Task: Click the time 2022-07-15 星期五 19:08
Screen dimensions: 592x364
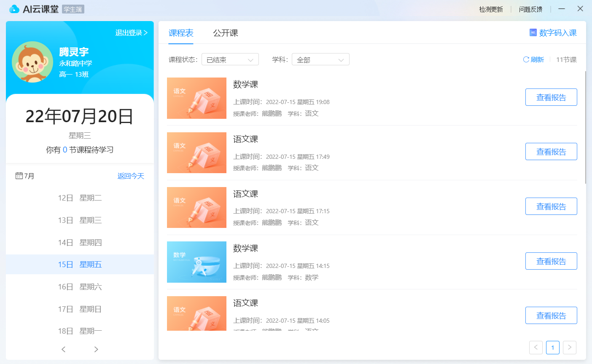Action: tap(298, 102)
